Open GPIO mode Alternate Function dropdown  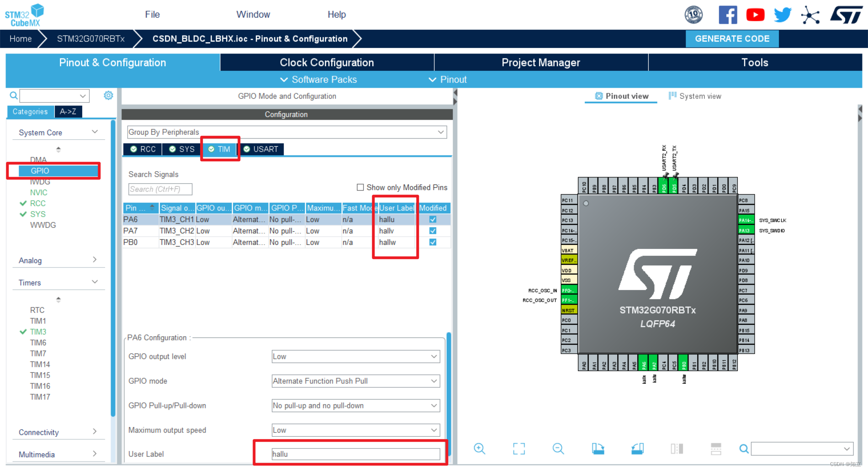pyautogui.click(x=356, y=381)
